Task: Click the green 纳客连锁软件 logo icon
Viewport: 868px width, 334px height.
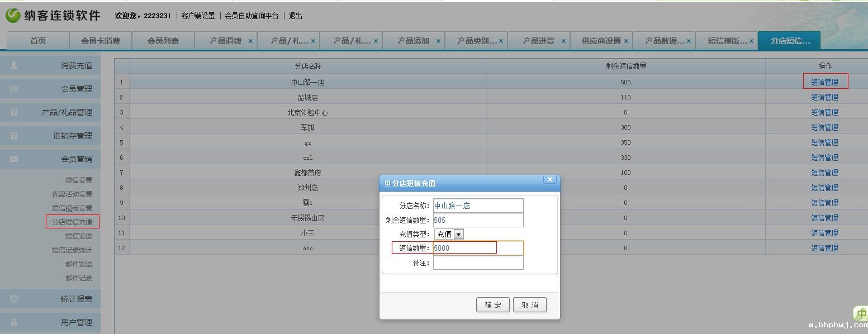Action: (x=13, y=16)
